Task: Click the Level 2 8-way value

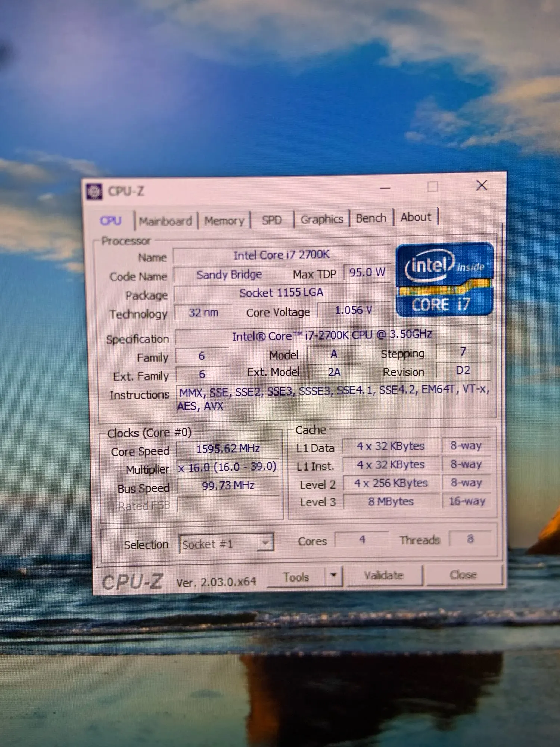Action: [466, 483]
